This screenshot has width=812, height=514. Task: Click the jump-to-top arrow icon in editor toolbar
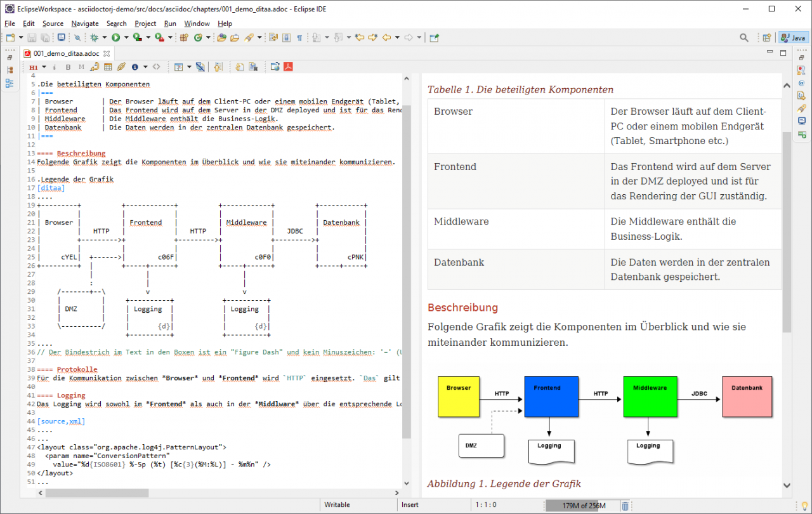(218, 67)
